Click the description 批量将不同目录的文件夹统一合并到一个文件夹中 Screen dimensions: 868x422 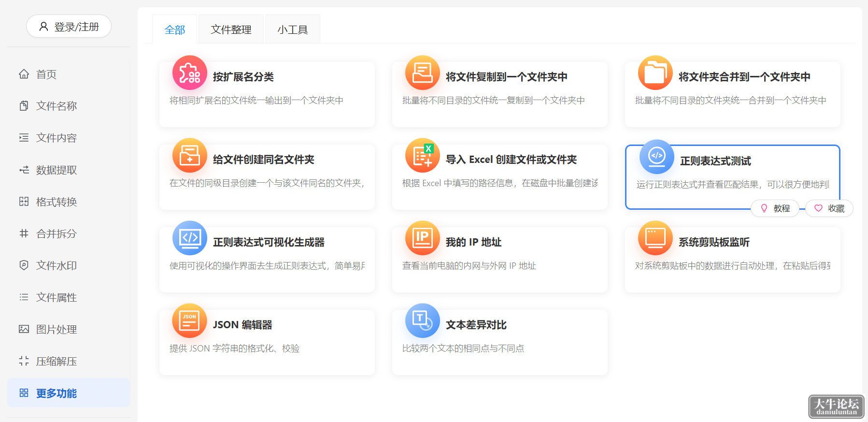coord(731,101)
